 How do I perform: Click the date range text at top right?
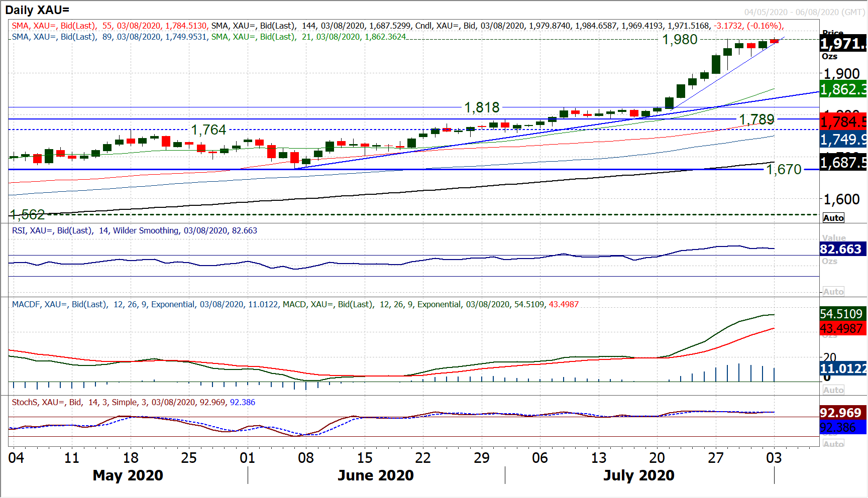point(804,12)
